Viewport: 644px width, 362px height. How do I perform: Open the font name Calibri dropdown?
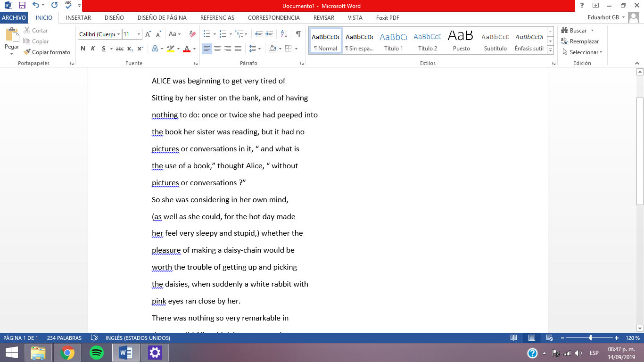click(118, 34)
